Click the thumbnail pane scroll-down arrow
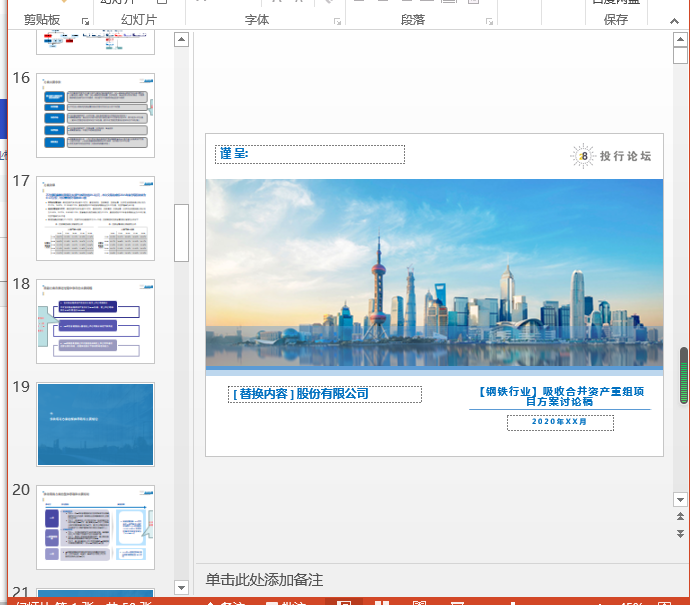 tap(181, 587)
